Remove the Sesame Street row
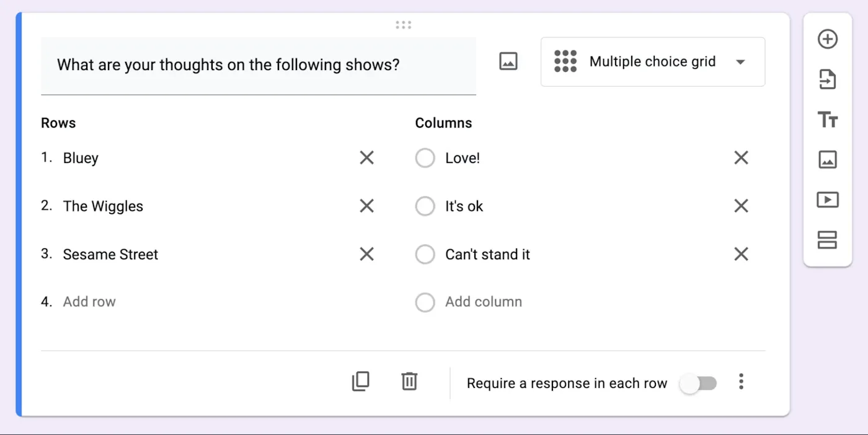This screenshot has width=868, height=435. click(367, 254)
